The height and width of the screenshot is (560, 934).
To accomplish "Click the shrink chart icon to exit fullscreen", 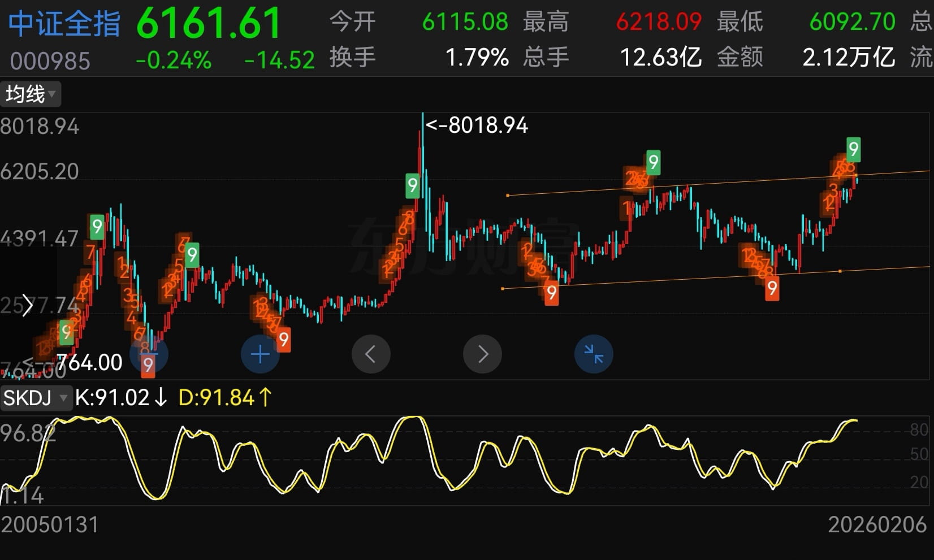I will tap(594, 354).
